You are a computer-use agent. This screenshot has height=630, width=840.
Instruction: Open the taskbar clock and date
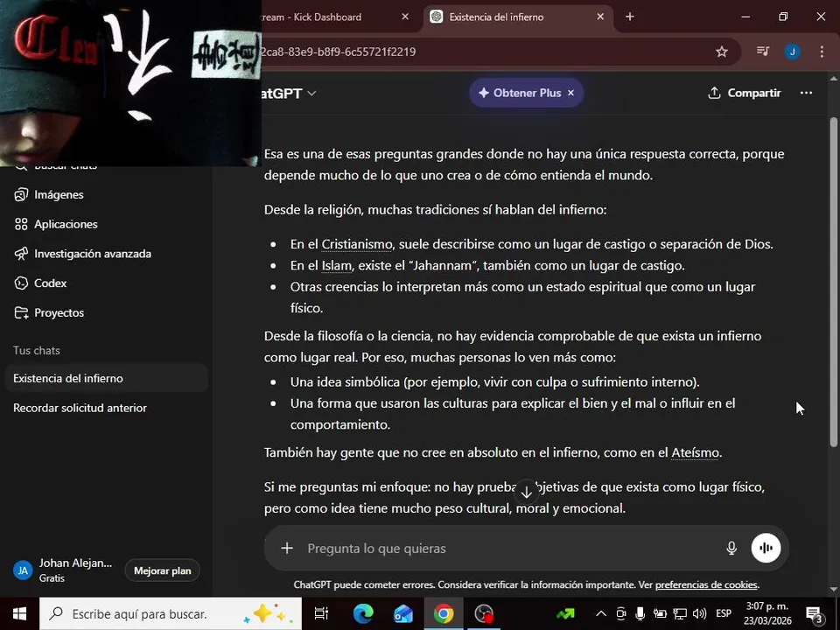click(x=767, y=614)
